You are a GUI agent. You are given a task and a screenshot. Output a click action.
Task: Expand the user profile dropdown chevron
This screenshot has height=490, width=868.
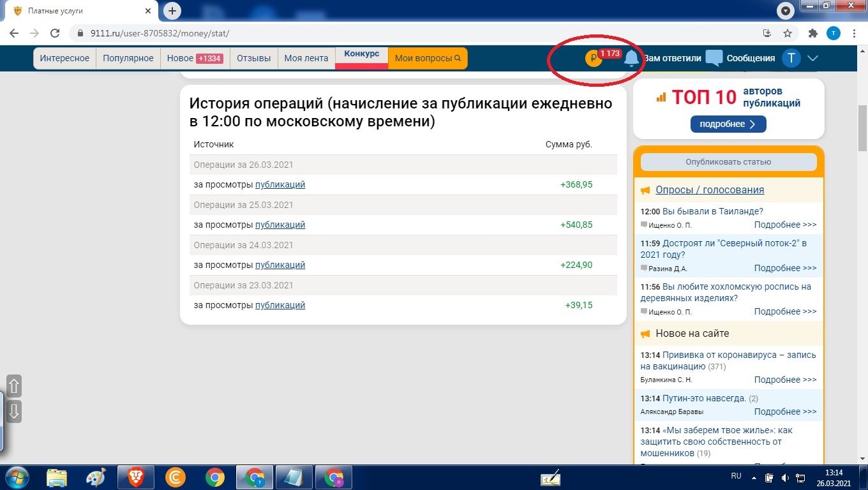812,58
